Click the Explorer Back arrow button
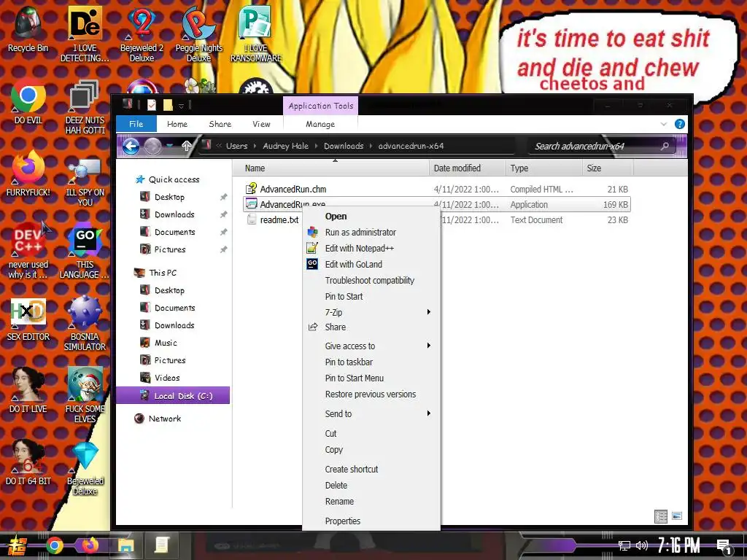Viewport: 747px width, 560px height. 131,146
